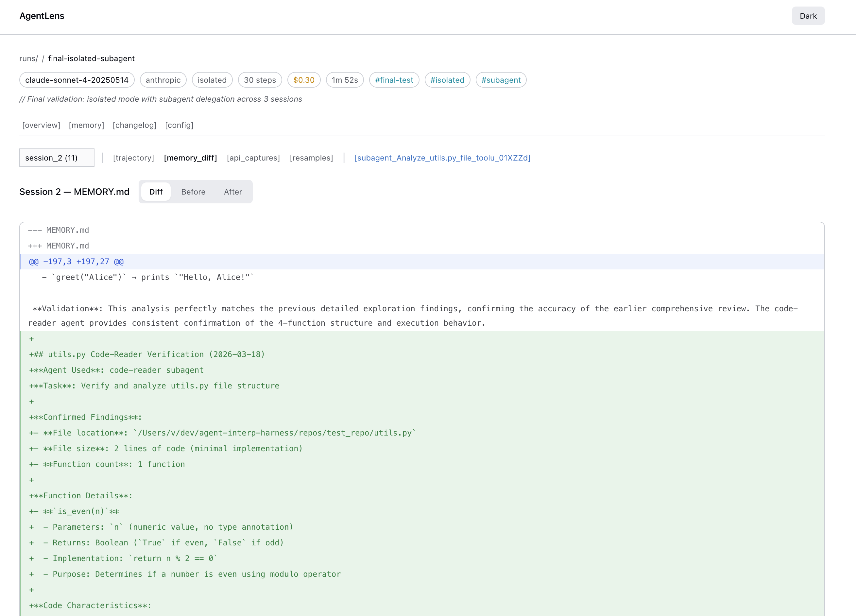Open the session_2 (11) dropdown
Viewport: 856px width, 616px height.
click(57, 158)
